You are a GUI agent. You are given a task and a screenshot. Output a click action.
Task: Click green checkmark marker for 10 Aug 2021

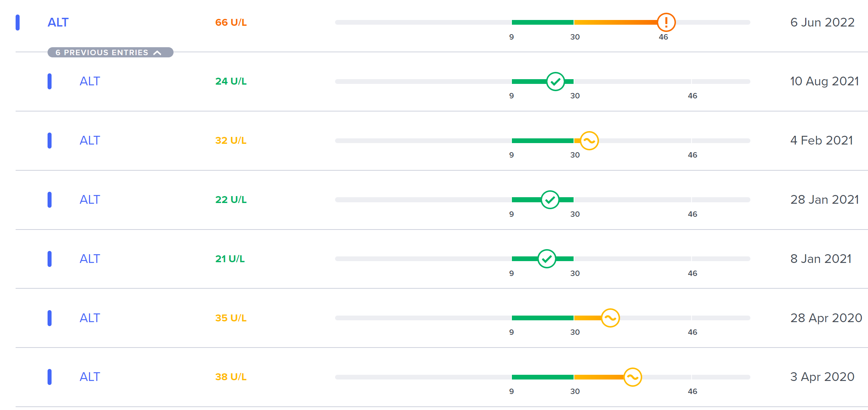pyautogui.click(x=555, y=81)
